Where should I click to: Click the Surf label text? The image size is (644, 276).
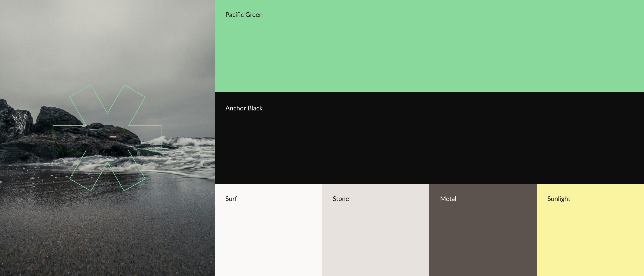click(x=231, y=199)
